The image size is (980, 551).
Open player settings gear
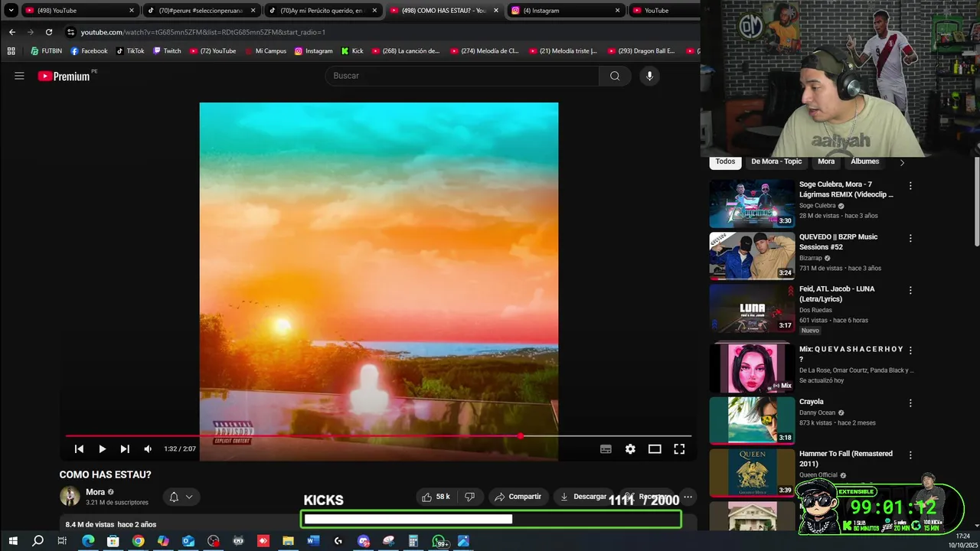[630, 449]
